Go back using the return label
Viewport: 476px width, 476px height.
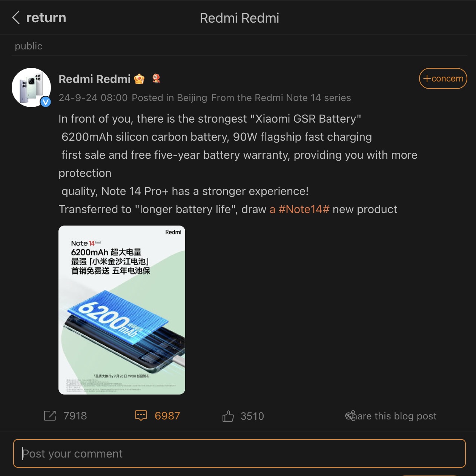tap(46, 18)
